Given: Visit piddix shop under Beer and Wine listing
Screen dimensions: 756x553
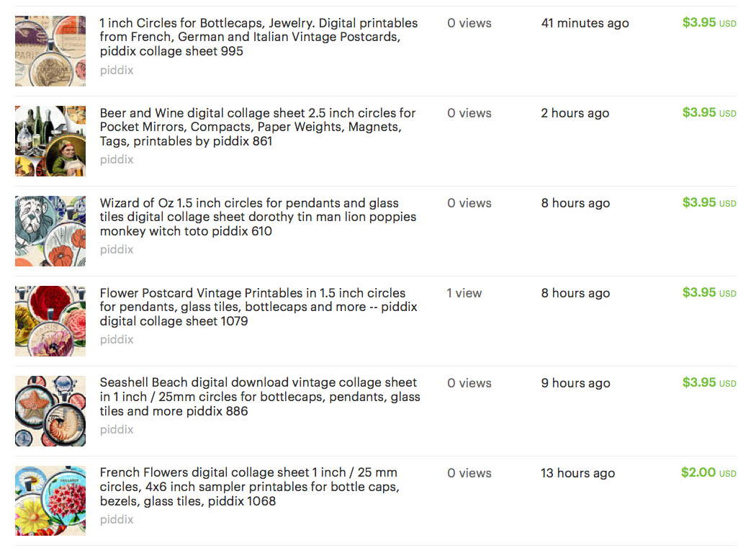Looking at the screenshot, I should pos(117,160).
